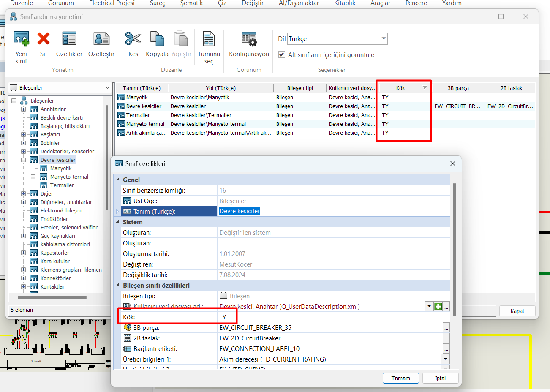Click EW_CIRCUIT_BR cell in Devre kesiciler row
Screen dimensions: 550x392
pyautogui.click(x=457, y=106)
